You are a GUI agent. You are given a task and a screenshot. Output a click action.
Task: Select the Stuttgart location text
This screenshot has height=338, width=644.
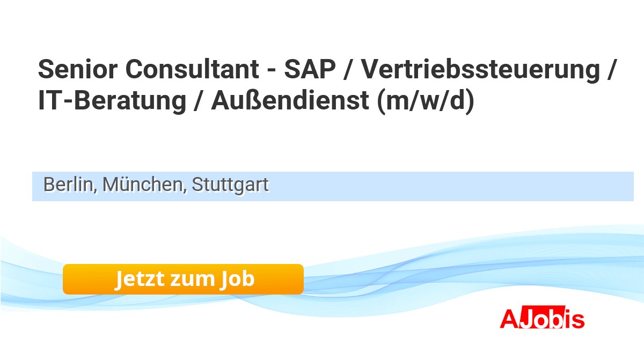pyautogui.click(x=230, y=185)
